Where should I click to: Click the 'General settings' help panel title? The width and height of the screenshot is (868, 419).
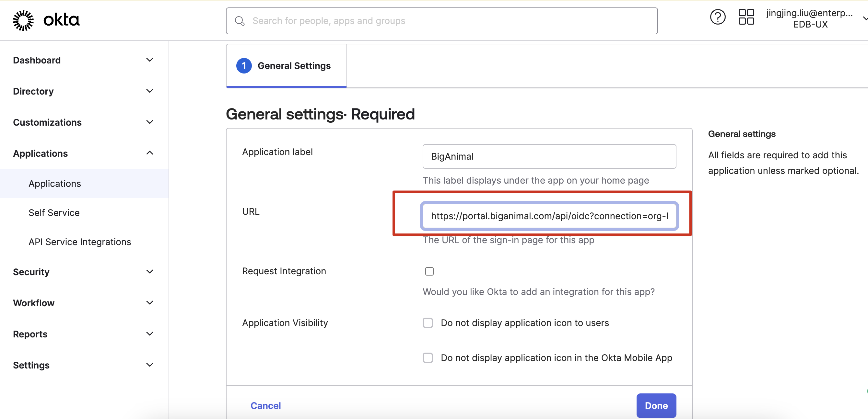click(742, 134)
